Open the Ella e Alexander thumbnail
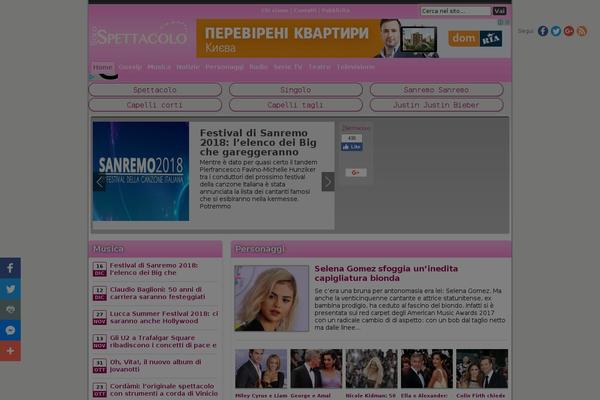Screen dimensions: 600x400 click(x=427, y=368)
